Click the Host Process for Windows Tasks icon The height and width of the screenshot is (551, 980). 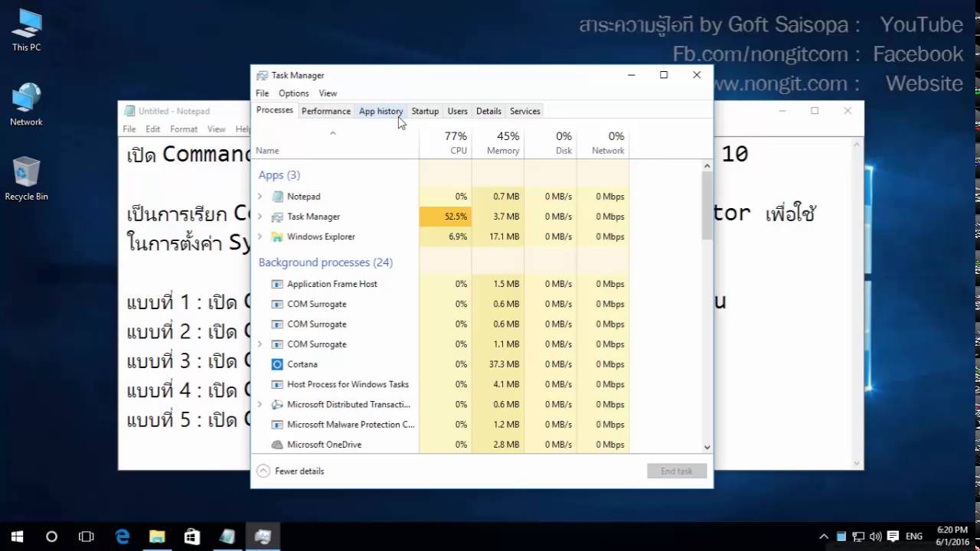pos(277,384)
